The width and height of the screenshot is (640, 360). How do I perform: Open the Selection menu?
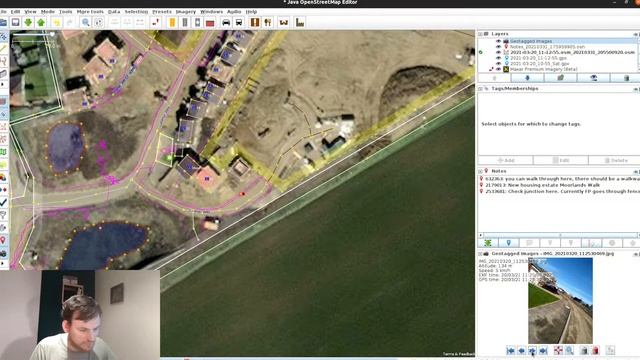click(136, 12)
